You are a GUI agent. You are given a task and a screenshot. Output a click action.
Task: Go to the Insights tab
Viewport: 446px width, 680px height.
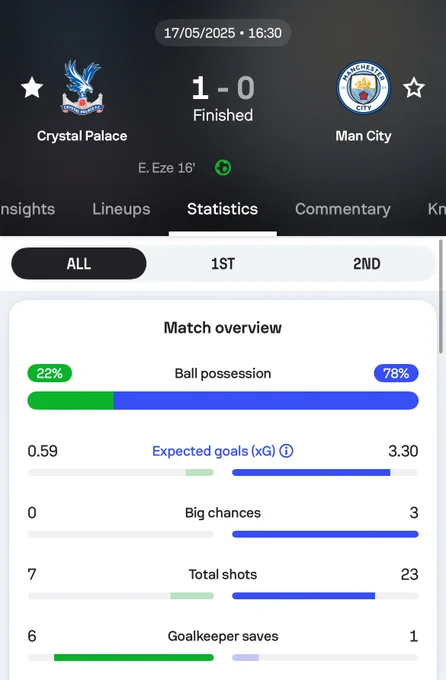click(27, 209)
